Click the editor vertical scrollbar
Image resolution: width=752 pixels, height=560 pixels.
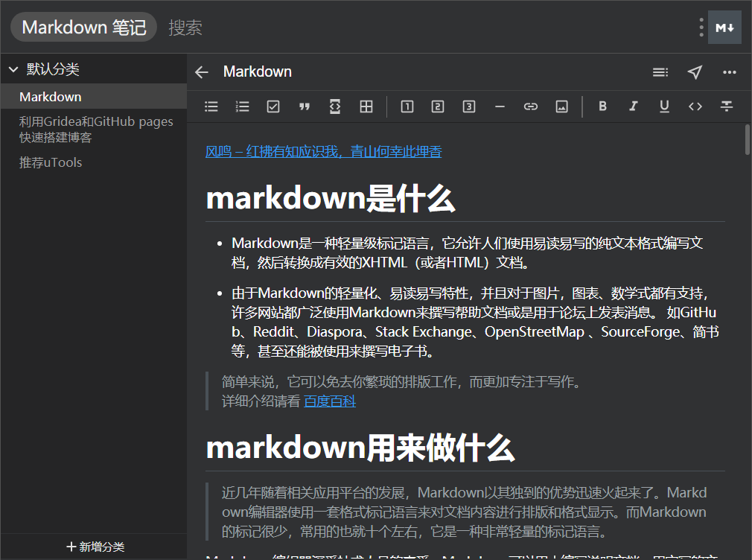(x=748, y=139)
